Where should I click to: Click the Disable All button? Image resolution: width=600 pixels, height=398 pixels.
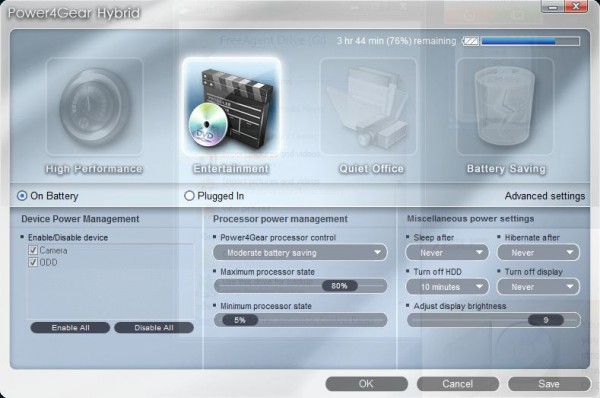click(154, 328)
